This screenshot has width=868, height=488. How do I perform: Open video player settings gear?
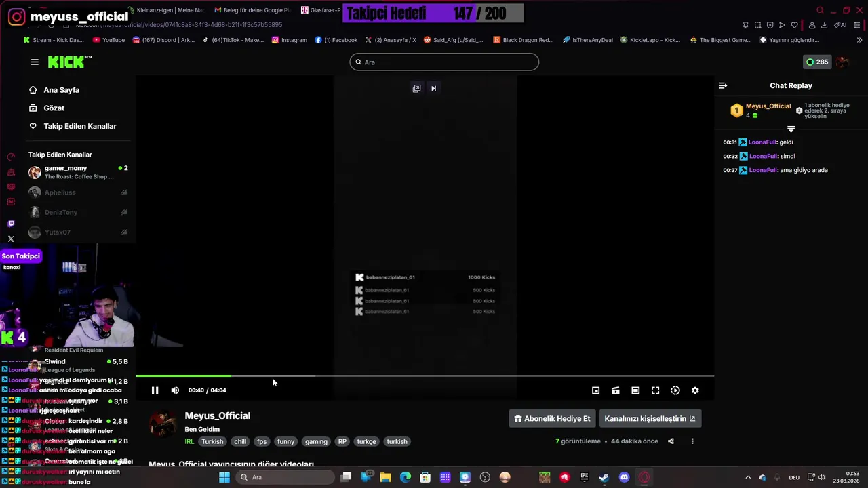[x=695, y=390]
